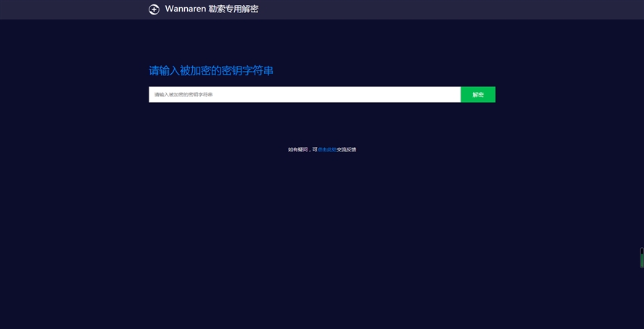Screen dimensions: 644x329
Task: Click the green vertical meter at right edge
Action: coord(642,260)
